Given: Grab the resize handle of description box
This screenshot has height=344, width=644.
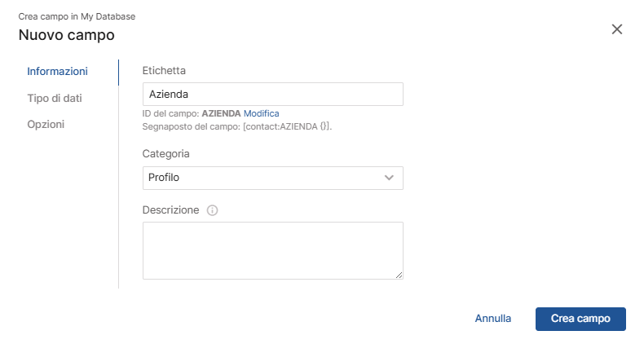Looking at the screenshot, I should pos(399,276).
